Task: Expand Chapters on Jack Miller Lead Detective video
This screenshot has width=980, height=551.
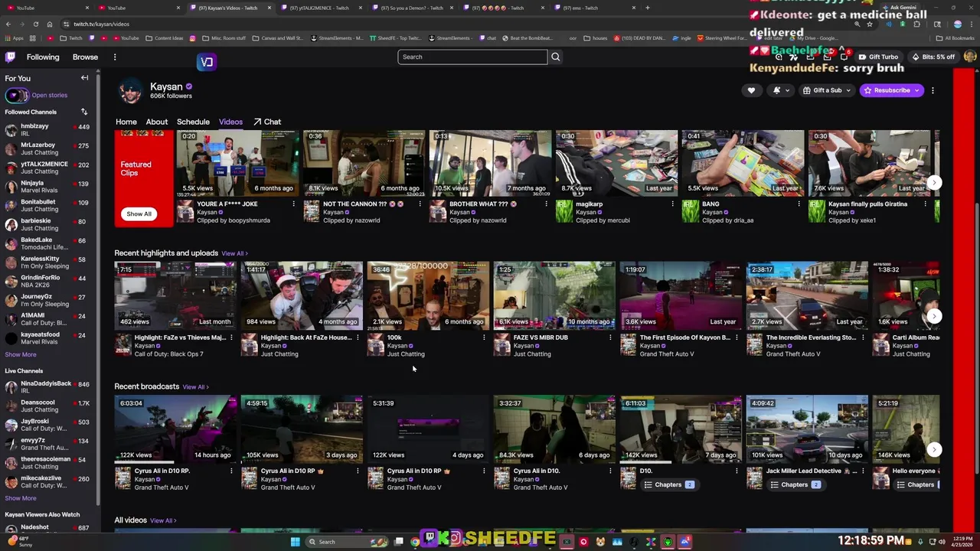Action: pyautogui.click(x=795, y=484)
